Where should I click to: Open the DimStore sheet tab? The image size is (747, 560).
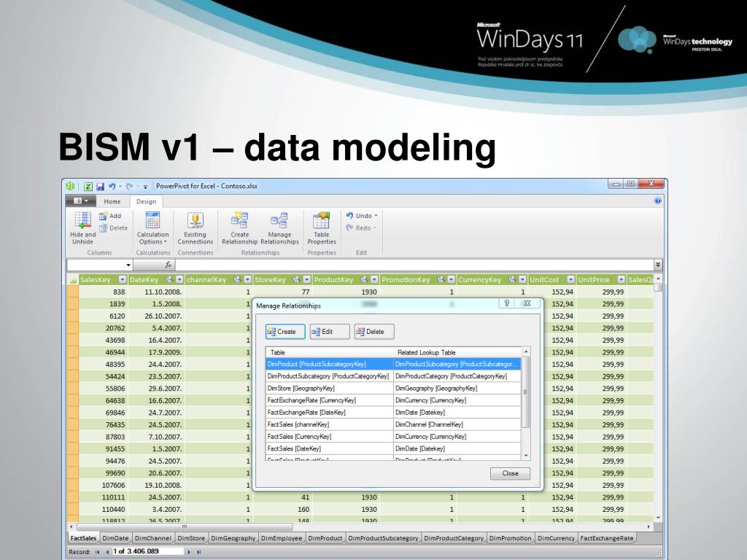(191, 538)
